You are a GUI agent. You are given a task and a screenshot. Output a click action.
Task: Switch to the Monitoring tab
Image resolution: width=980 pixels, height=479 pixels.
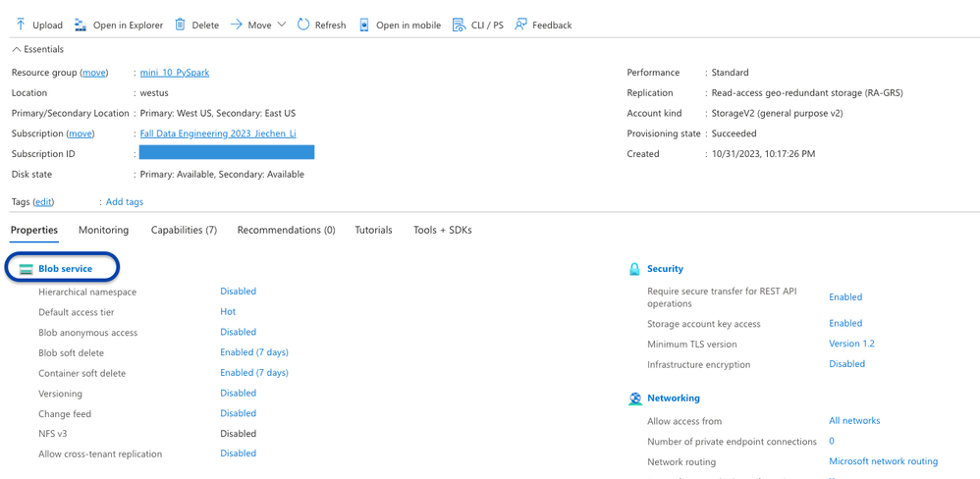(104, 230)
